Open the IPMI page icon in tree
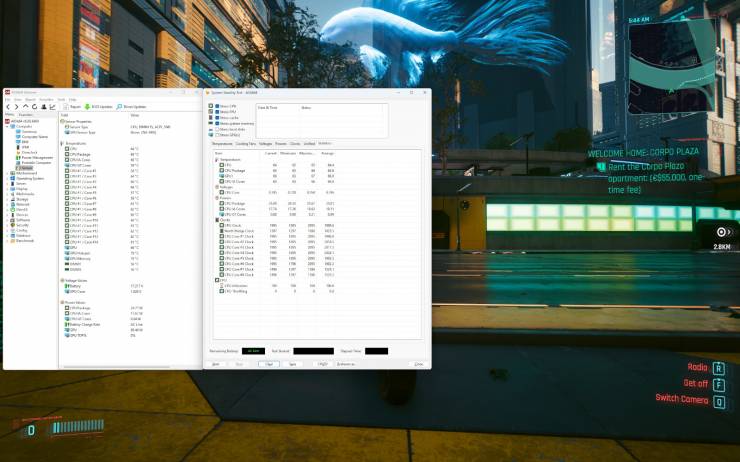740x462 pixels. tap(18, 147)
